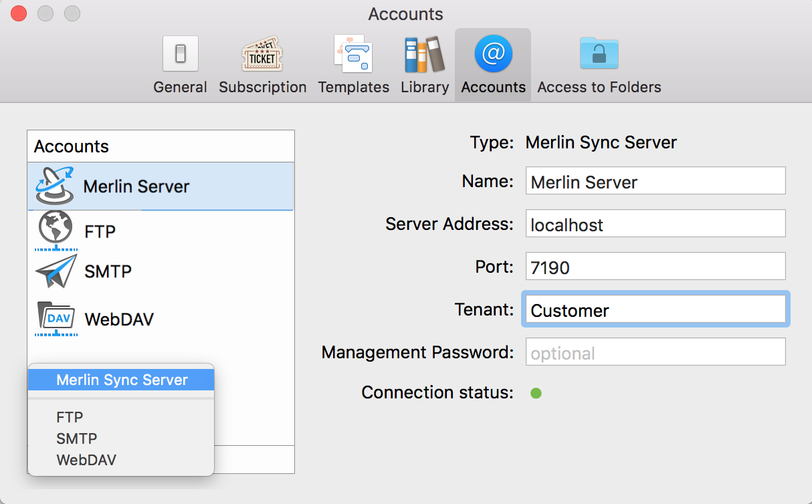Open the Access to Folders icon
Screen dimensions: 812x504
tap(599, 54)
